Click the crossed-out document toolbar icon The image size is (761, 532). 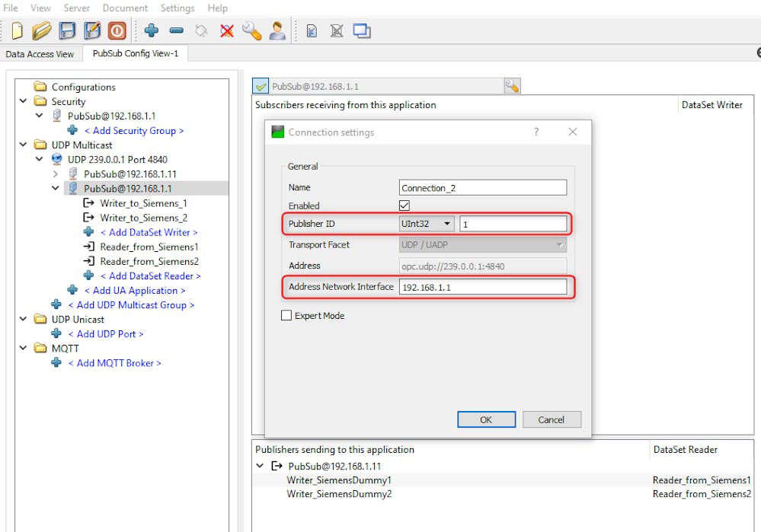coord(337,31)
